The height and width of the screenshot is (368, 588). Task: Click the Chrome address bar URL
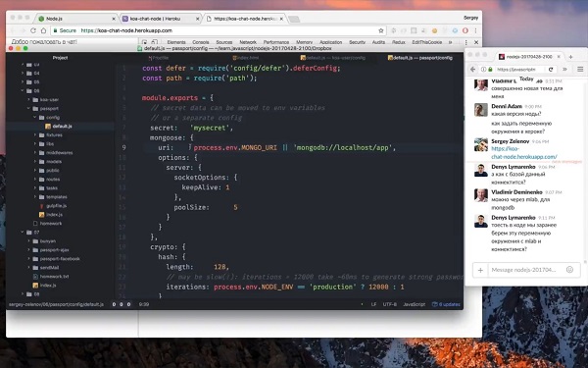click(x=126, y=30)
